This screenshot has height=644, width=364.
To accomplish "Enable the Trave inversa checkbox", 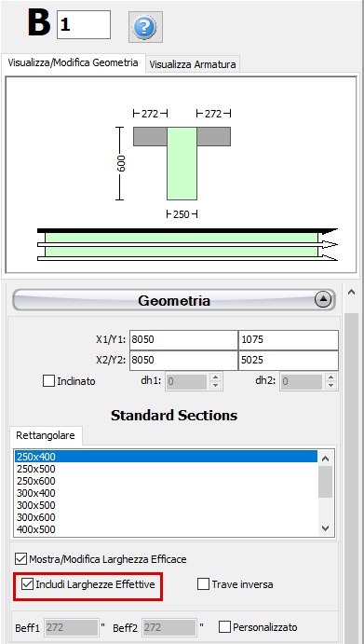I will click(x=203, y=584).
